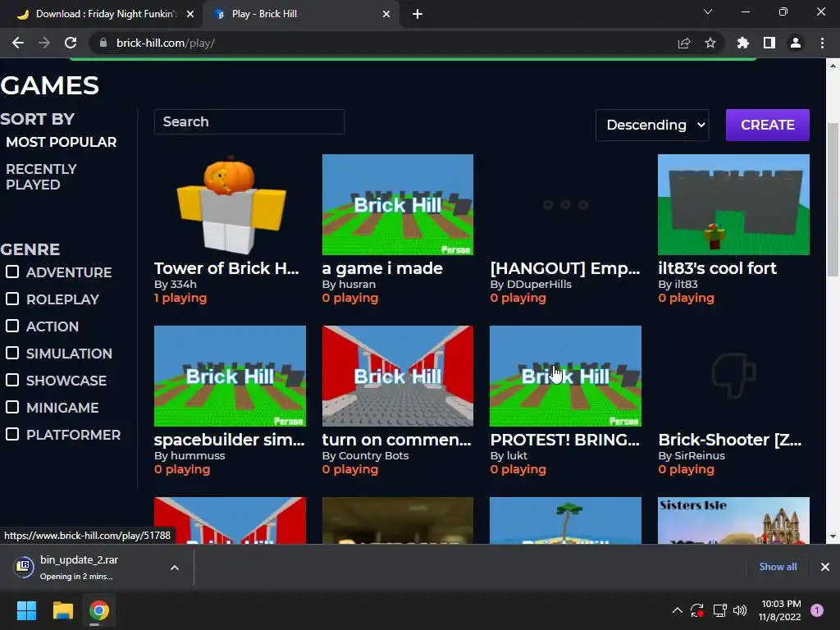Click 'By DDuperHills' author text
The image size is (840, 630).
531,284
